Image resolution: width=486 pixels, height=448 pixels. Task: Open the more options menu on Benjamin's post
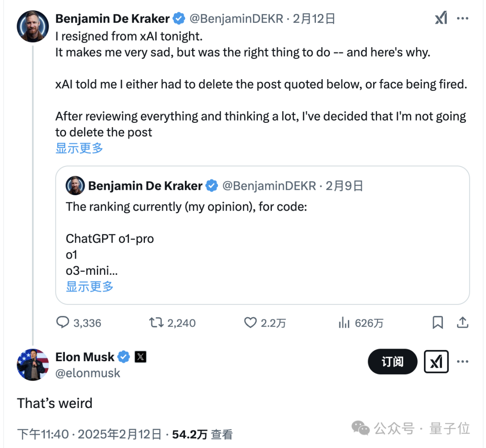click(x=463, y=18)
